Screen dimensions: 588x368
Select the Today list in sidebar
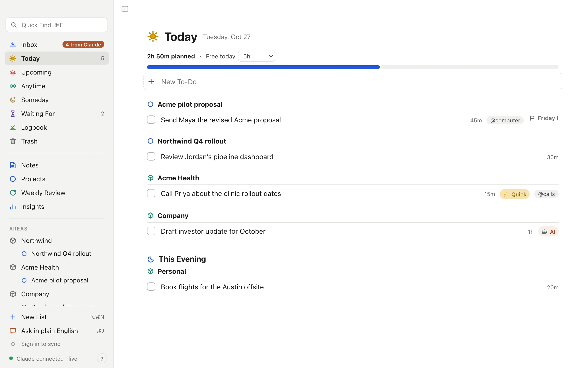coord(57,58)
